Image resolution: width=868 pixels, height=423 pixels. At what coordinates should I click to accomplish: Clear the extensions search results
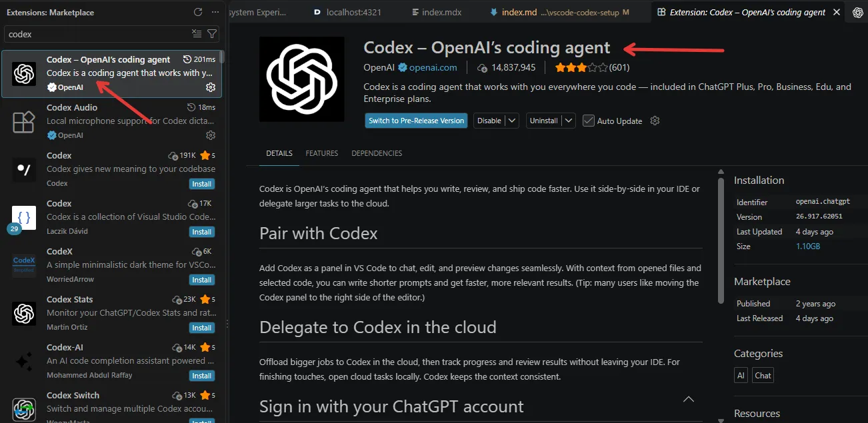[197, 33]
